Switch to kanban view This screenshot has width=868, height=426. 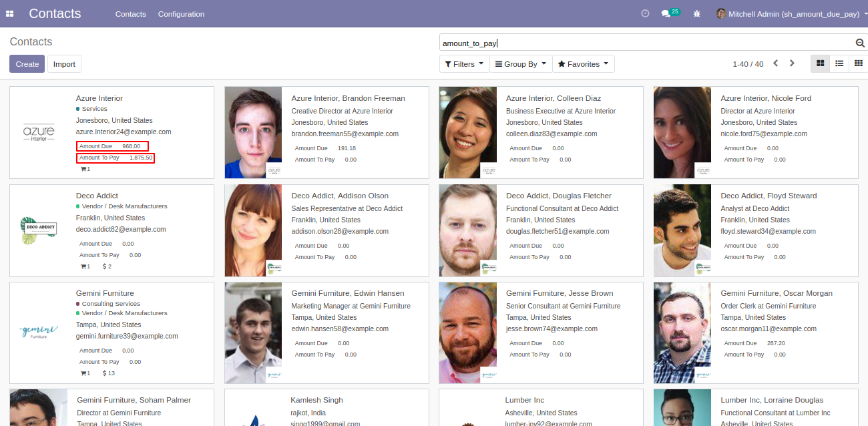point(821,63)
